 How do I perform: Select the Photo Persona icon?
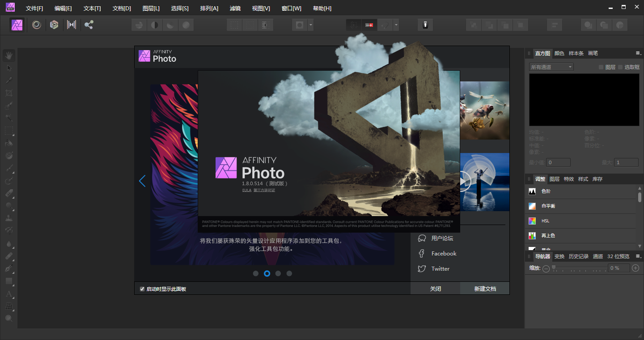(17, 25)
